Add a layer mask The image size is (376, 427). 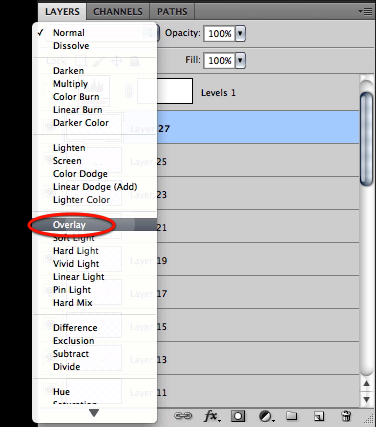pyautogui.click(x=238, y=416)
